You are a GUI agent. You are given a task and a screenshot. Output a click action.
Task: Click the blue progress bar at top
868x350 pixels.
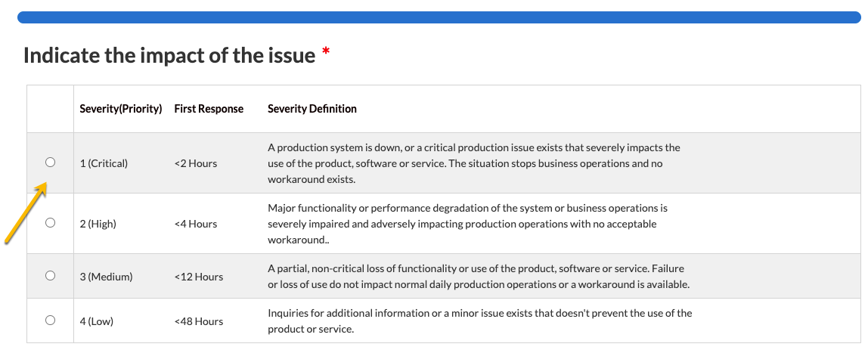click(x=439, y=17)
